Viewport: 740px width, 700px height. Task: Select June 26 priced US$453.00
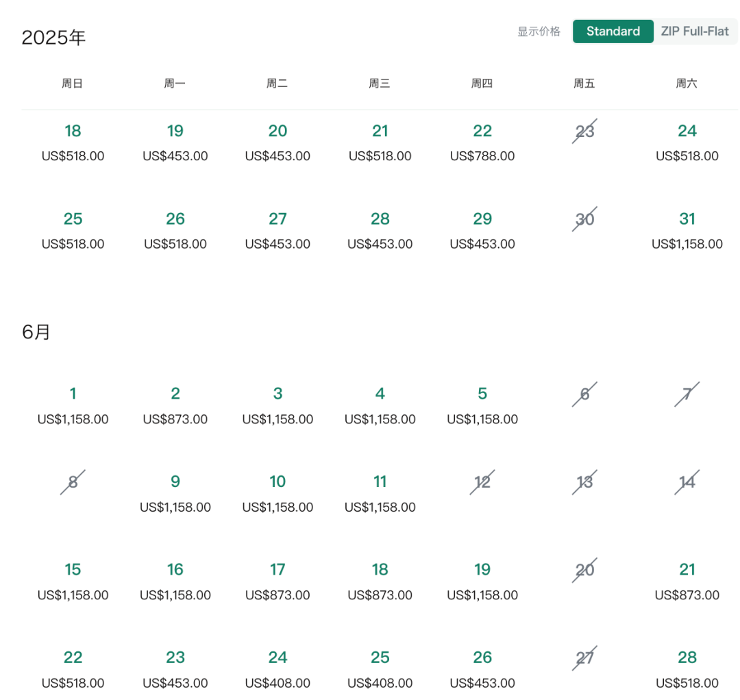pyautogui.click(x=482, y=669)
